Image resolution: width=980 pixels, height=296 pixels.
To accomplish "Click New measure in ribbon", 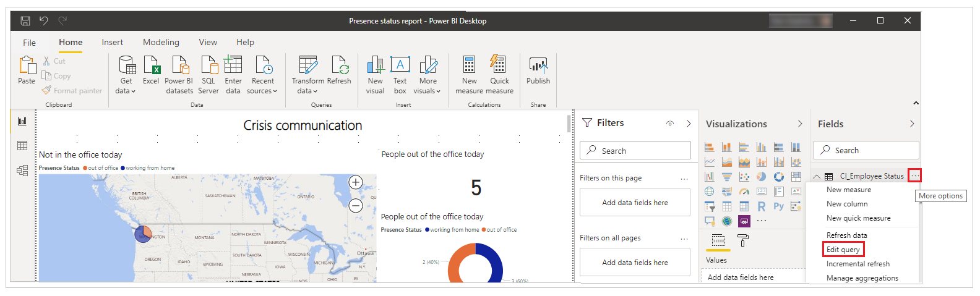I will tap(470, 75).
